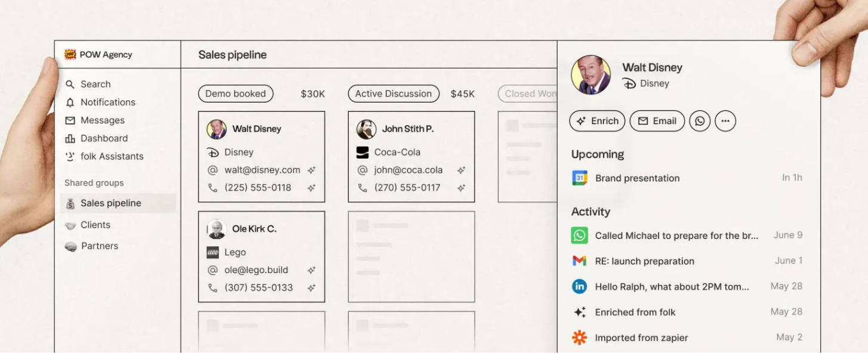Enrich the ole@lego.build email sparkle icon

[x=311, y=270]
